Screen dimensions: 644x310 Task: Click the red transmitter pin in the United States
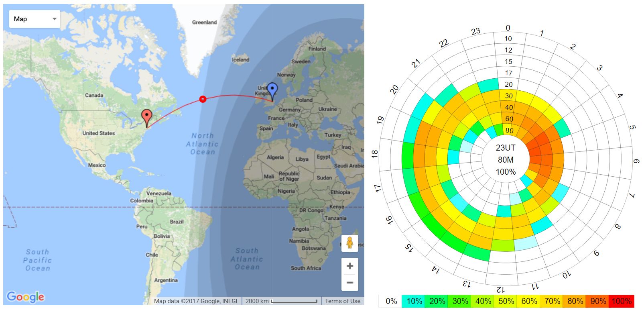coord(147,117)
